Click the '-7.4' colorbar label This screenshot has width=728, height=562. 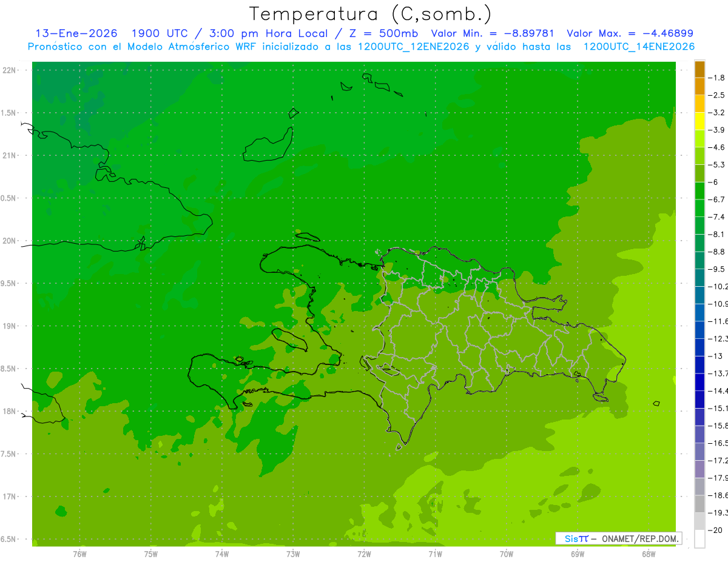tap(716, 217)
